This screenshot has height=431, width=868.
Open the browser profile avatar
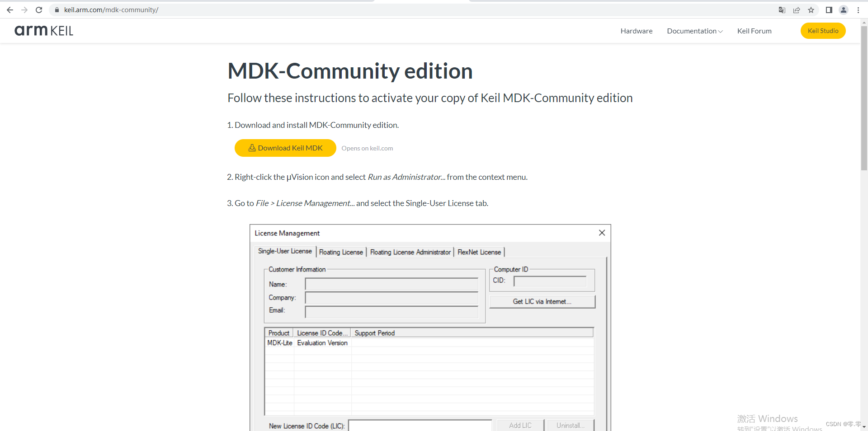coord(844,10)
